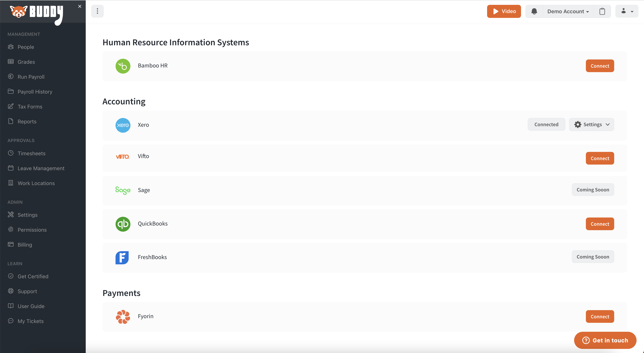Screen dimensions: 644x353
Task: Connect the Vifto integration
Action: click(x=600, y=158)
